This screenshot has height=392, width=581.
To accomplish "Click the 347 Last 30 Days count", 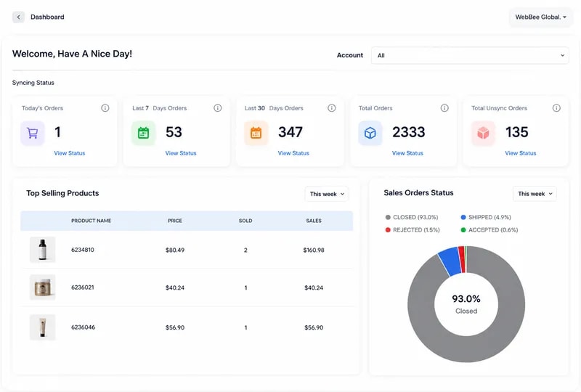I will click(290, 132).
